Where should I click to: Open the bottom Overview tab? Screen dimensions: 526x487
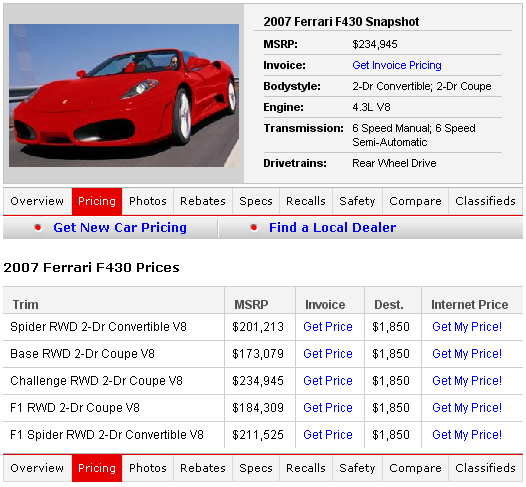point(37,468)
